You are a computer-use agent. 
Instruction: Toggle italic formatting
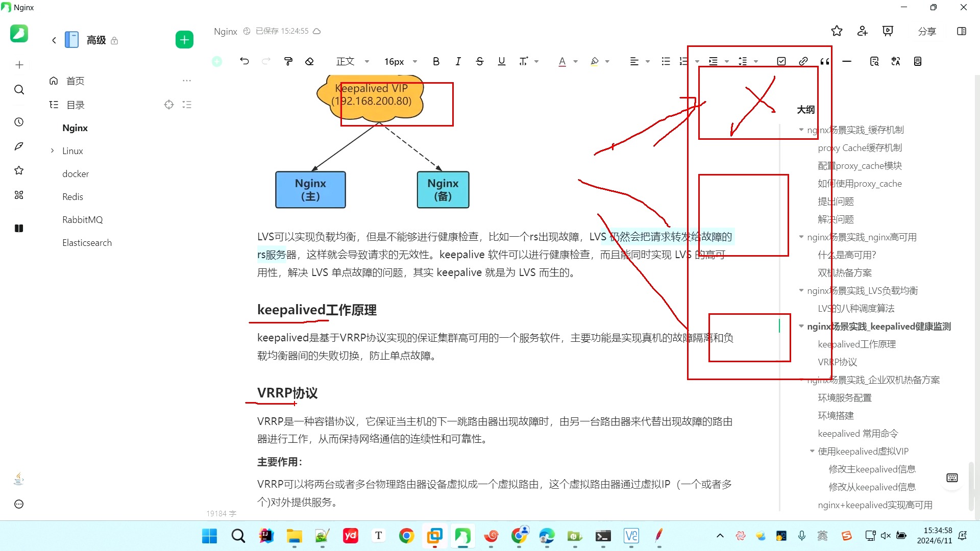tap(458, 61)
